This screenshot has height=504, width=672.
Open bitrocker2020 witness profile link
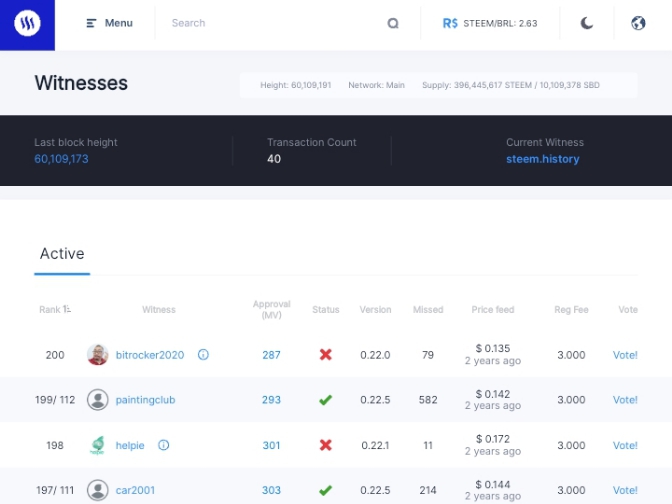click(150, 355)
